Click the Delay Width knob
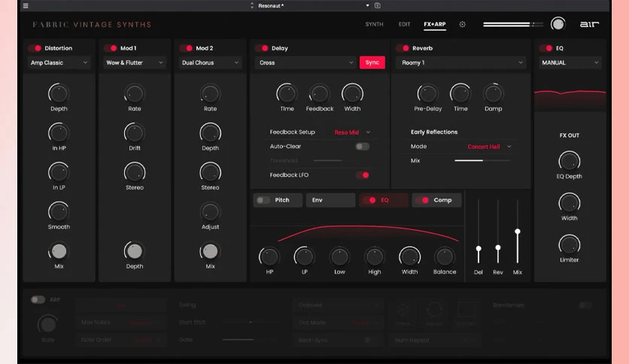This screenshot has height=364, width=629. click(x=352, y=94)
